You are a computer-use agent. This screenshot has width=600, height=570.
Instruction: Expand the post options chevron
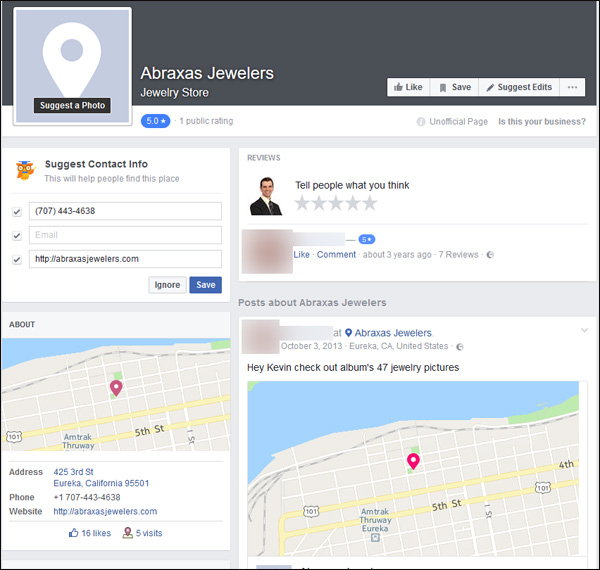click(x=584, y=330)
